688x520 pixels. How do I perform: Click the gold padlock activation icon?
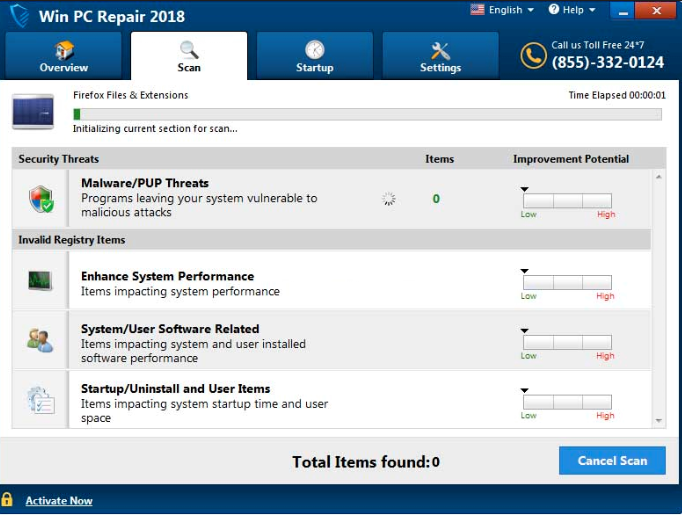click(8, 500)
